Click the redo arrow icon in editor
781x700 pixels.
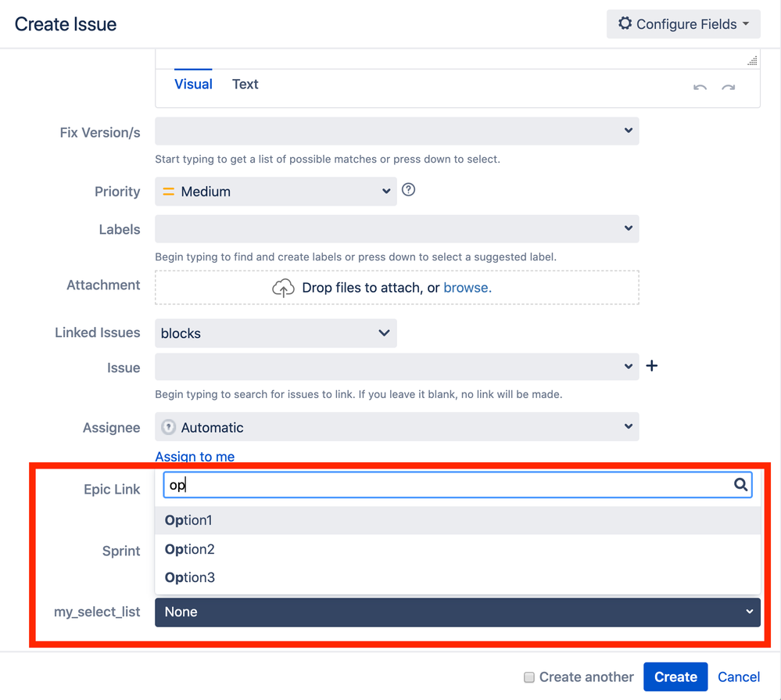[x=729, y=87]
